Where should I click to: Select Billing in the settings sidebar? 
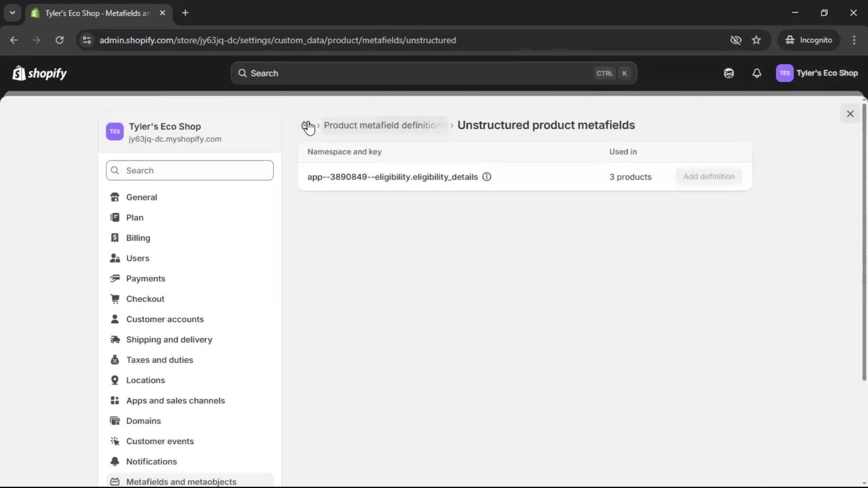pos(137,238)
